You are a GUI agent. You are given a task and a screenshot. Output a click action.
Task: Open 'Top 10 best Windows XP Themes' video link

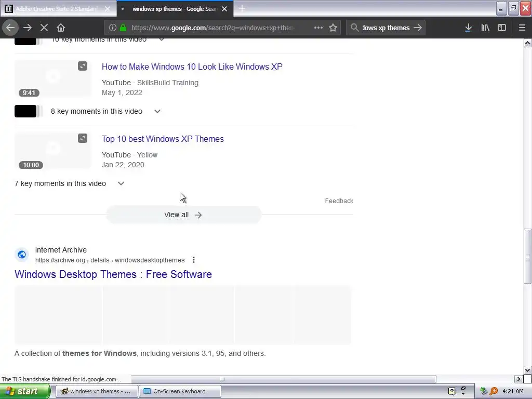tap(163, 139)
